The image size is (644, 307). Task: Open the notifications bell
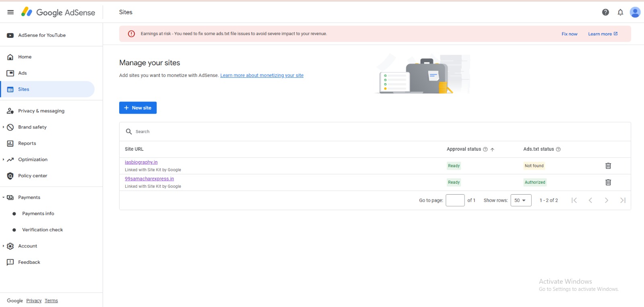pos(620,12)
